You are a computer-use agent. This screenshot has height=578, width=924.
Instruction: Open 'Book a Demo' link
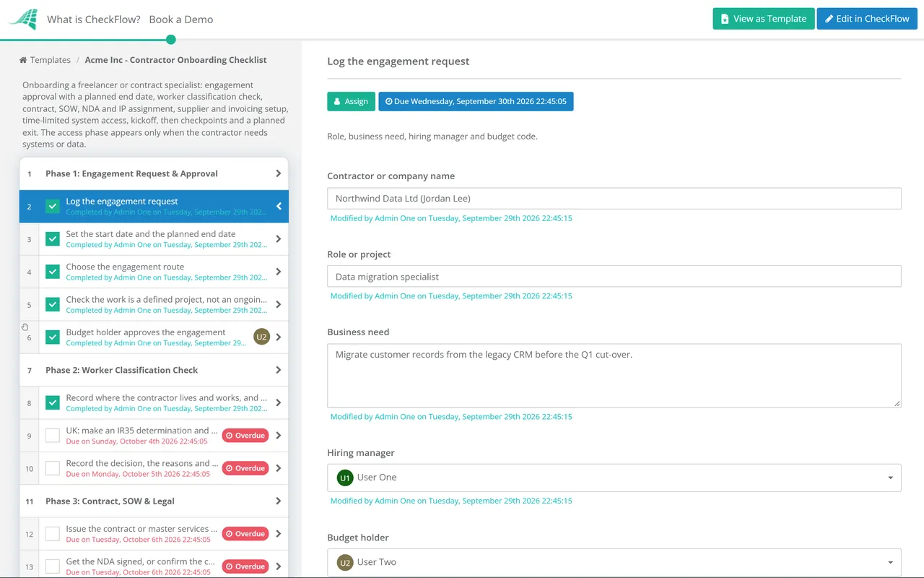181,20
